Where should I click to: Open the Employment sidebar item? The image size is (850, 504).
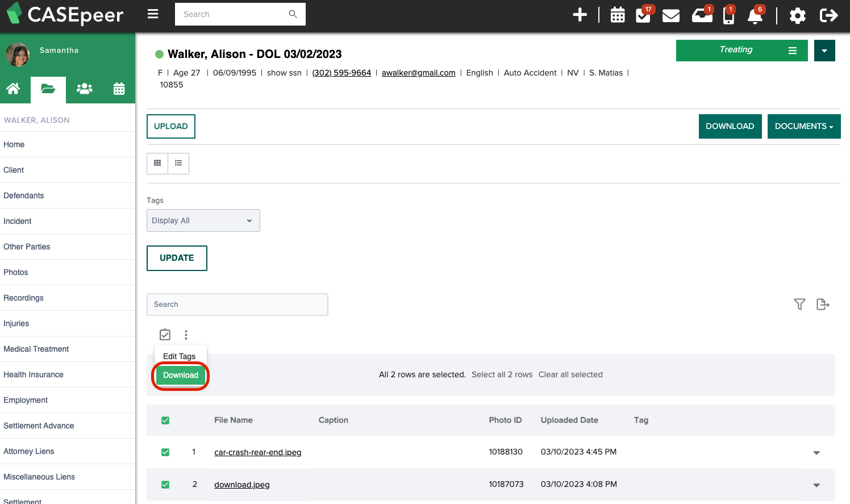68,400
